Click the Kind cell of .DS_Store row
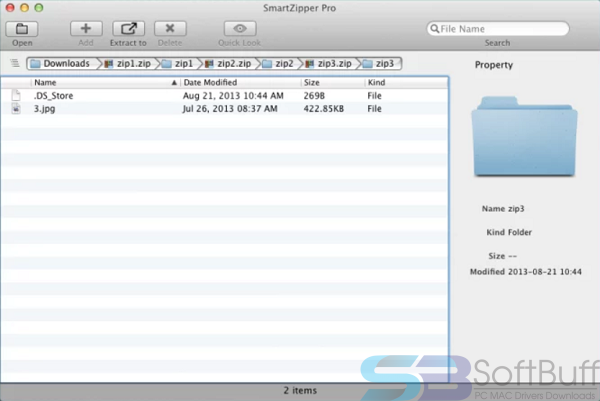 pyautogui.click(x=375, y=96)
